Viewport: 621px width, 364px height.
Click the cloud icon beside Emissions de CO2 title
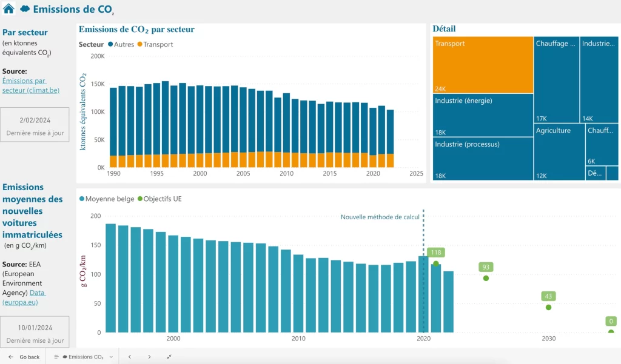click(x=25, y=9)
